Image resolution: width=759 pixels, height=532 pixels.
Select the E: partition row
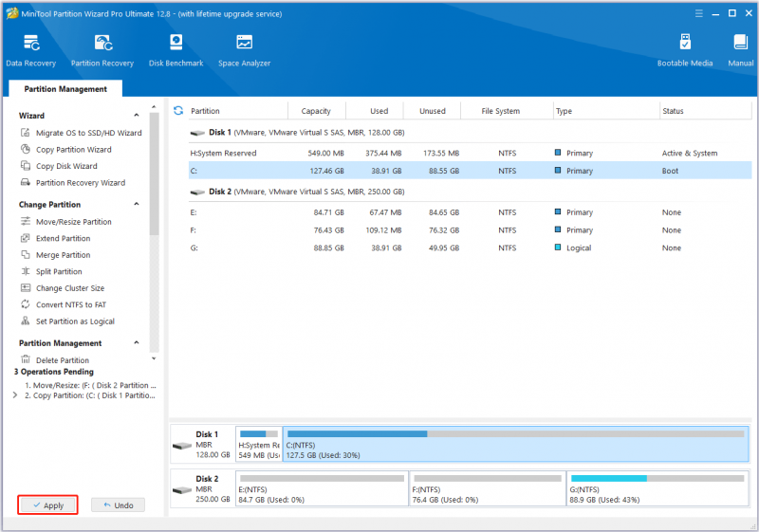click(x=470, y=212)
